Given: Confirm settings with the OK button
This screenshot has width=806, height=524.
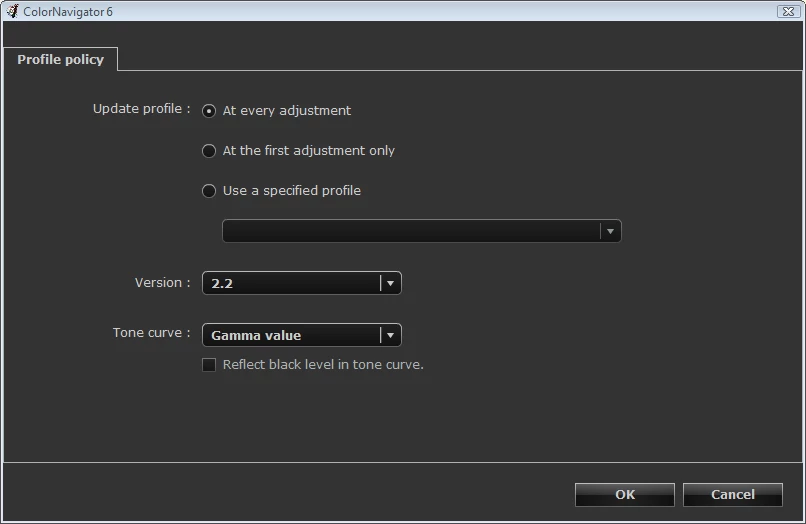Looking at the screenshot, I should click(x=625, y=494).
